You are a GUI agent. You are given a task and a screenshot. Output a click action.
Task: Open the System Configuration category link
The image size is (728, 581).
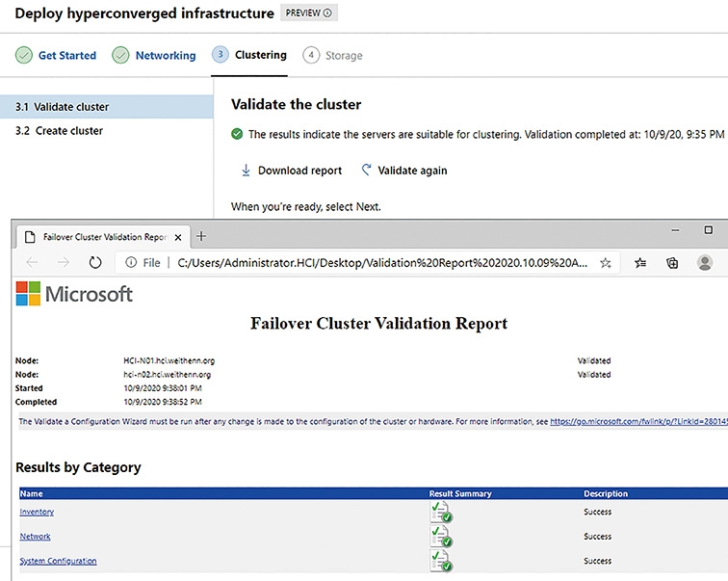pos(58,561)
